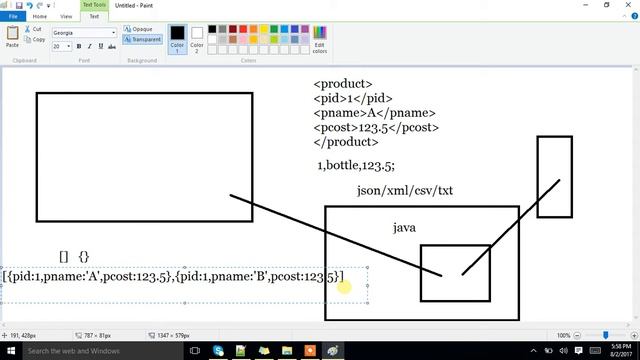
Task: Open Paint Help question mark icon
Action: pyautogui.click(x=635, y=16)
